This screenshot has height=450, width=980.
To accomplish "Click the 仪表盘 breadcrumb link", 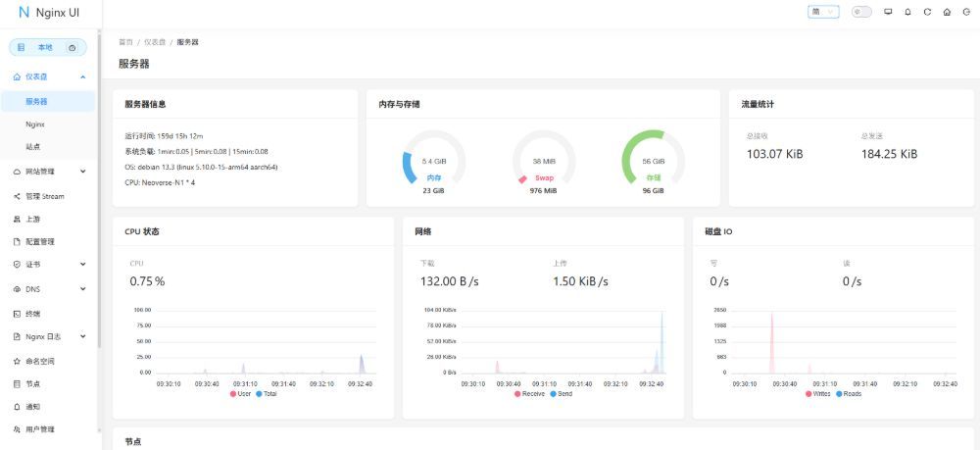I will point(155,42).
